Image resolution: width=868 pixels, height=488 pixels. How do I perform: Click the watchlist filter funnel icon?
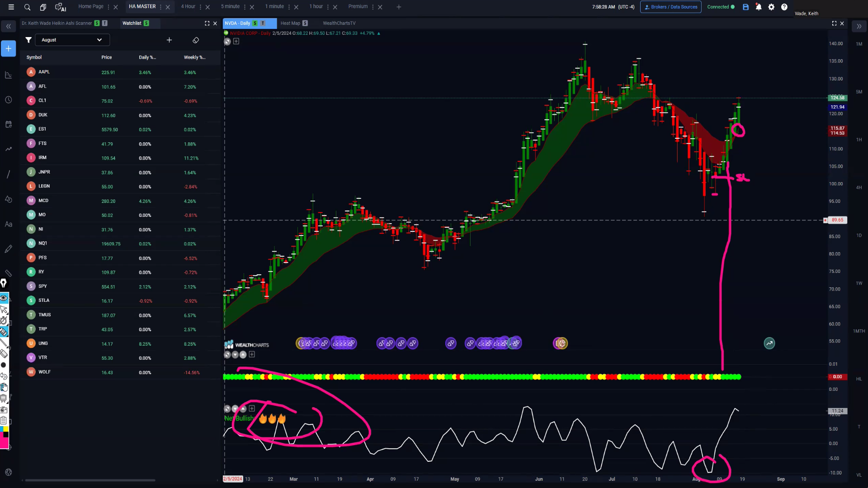pyautogui.click(x=28, y=40)
